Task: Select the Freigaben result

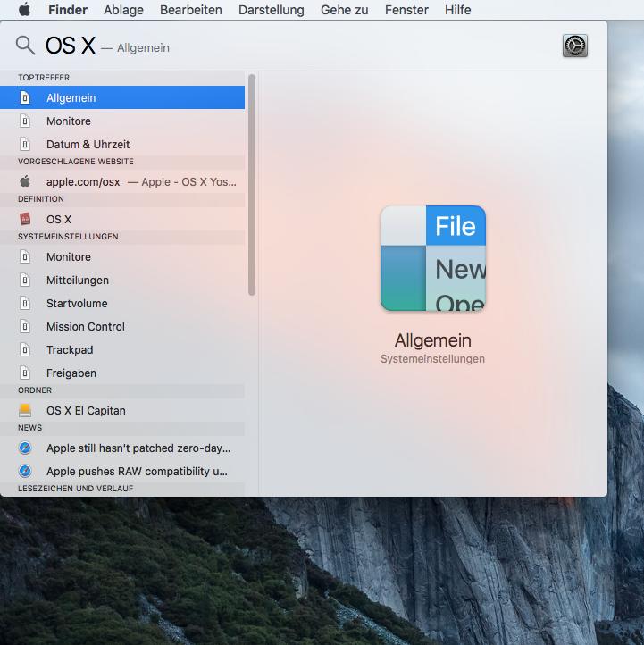Action: point(122,373)
